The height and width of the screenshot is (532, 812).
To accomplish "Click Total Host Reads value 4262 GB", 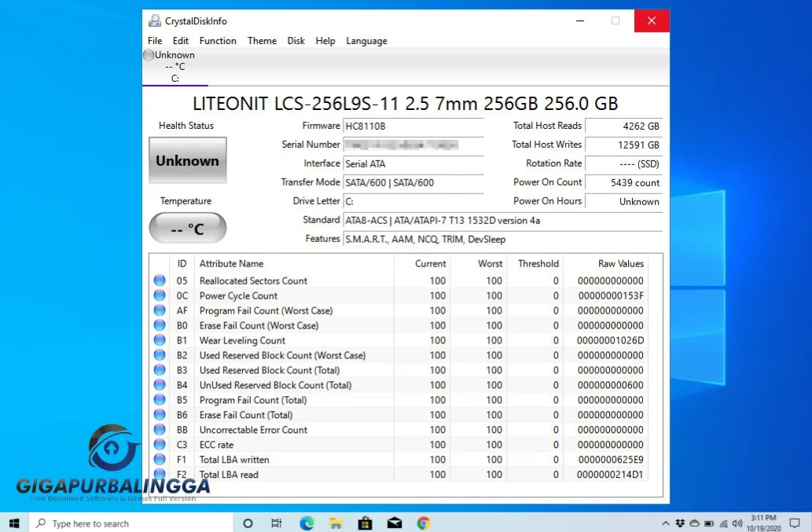I will click(623, 126).
